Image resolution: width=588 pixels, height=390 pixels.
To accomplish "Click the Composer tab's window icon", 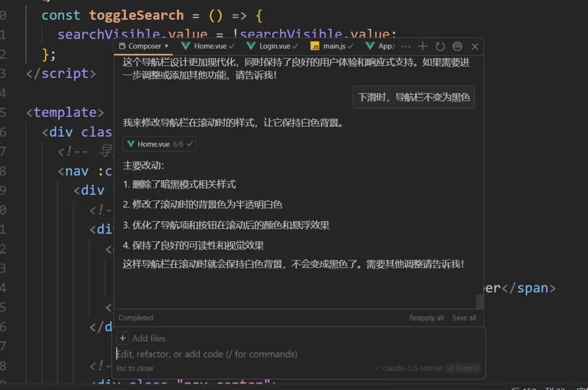I will pyautogui.click(x=122, y=46).
